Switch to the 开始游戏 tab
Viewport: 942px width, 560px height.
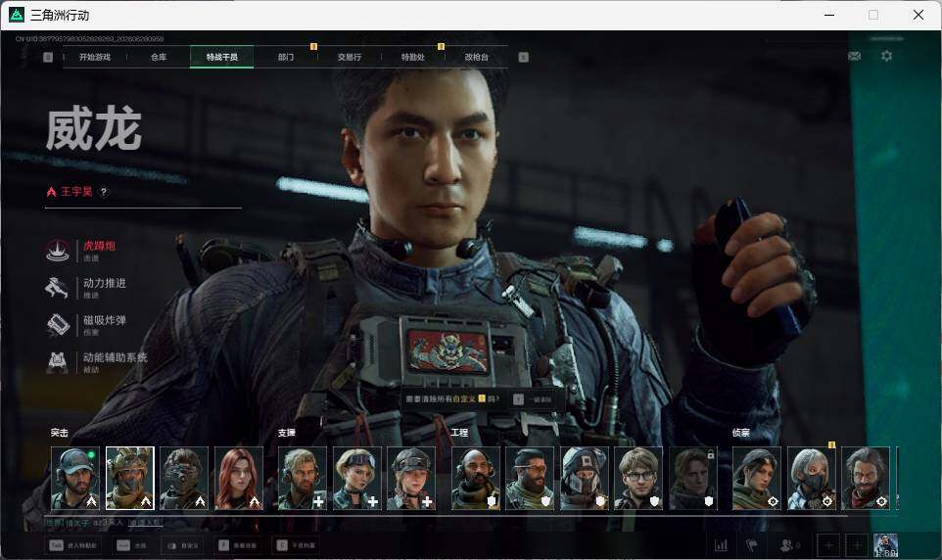tap(94, 57)
